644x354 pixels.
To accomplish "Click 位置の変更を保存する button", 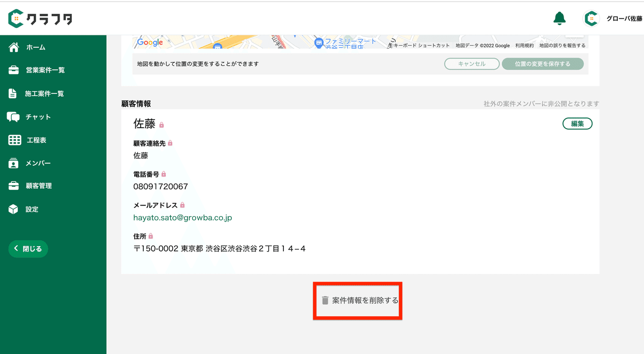I will point(543,64).
